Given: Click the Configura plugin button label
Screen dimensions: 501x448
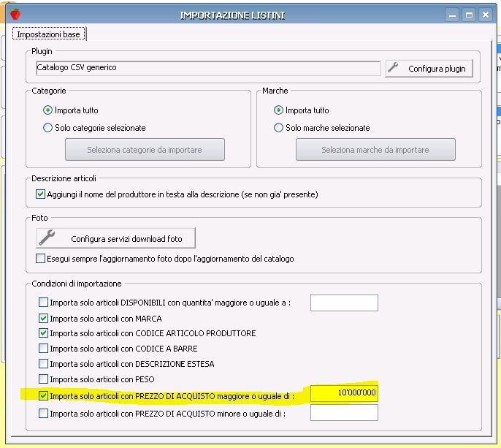Looking at the screenshot, I should [x=437, y=69].
